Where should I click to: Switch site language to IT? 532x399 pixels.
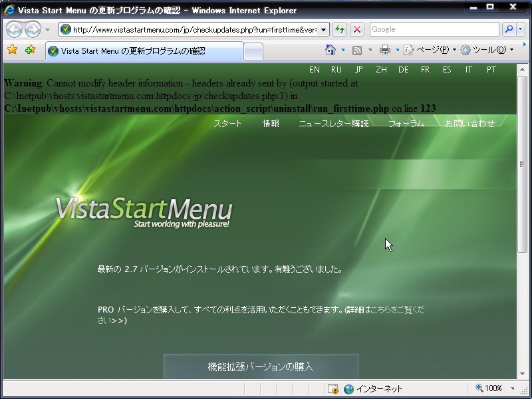point(469,70)
